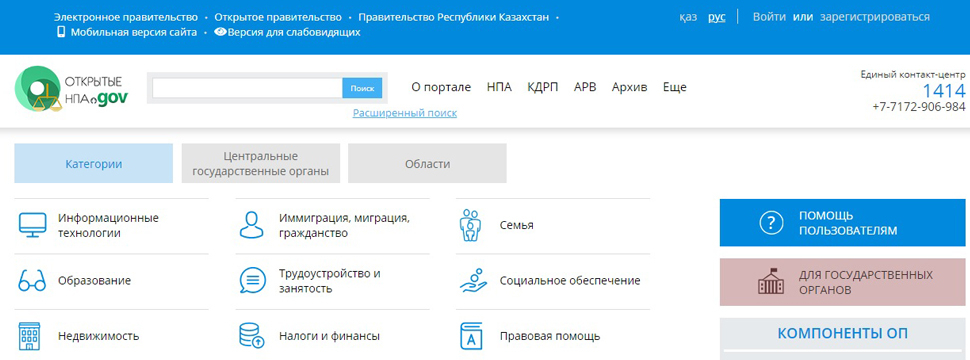Click the Education glasses icon
970x360 pixels.
[x=32, y=281]
